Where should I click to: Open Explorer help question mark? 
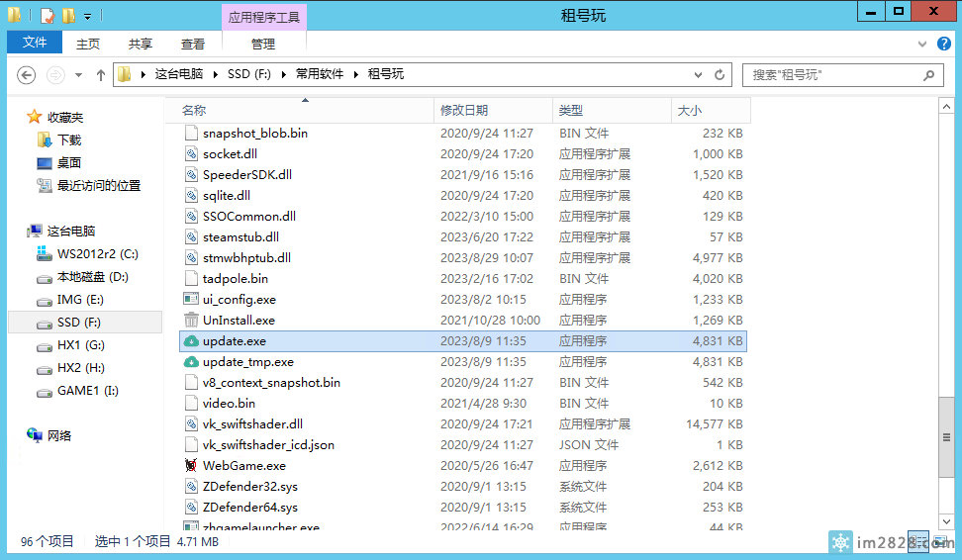(x=943, y=44)
